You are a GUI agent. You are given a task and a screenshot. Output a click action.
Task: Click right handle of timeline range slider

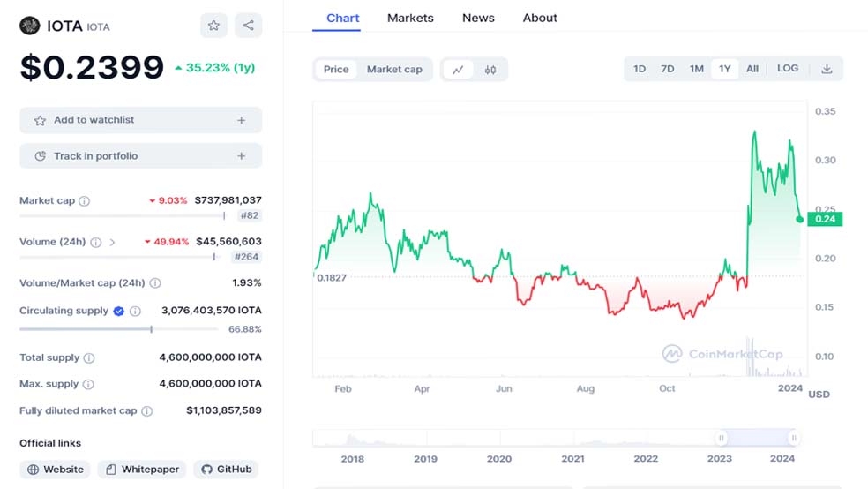tap(794, 438)
